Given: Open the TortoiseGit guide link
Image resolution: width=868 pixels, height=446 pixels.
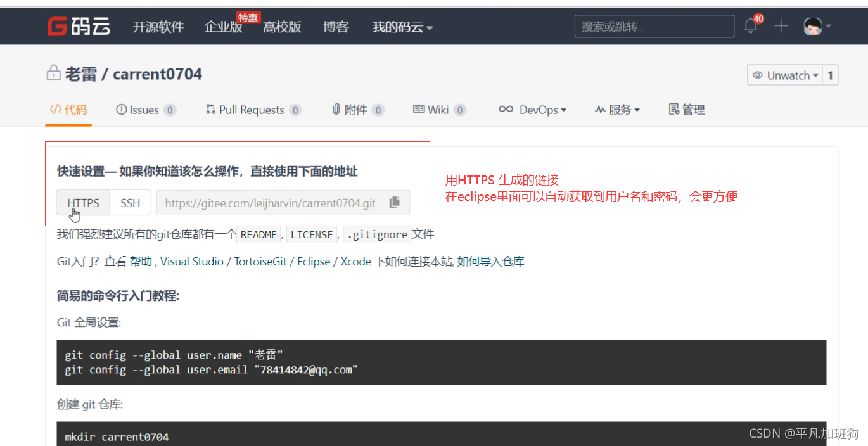Looking at the screenshot, I should [x=260, y=262].
